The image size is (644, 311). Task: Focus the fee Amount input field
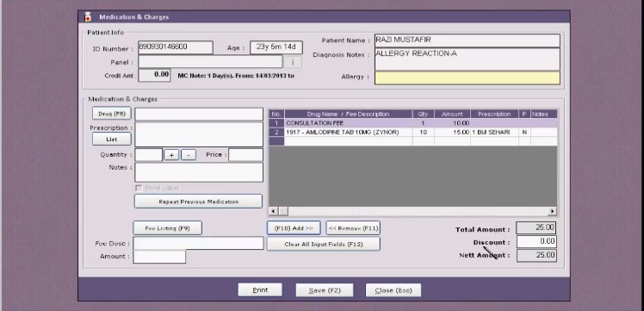point(159,257)
